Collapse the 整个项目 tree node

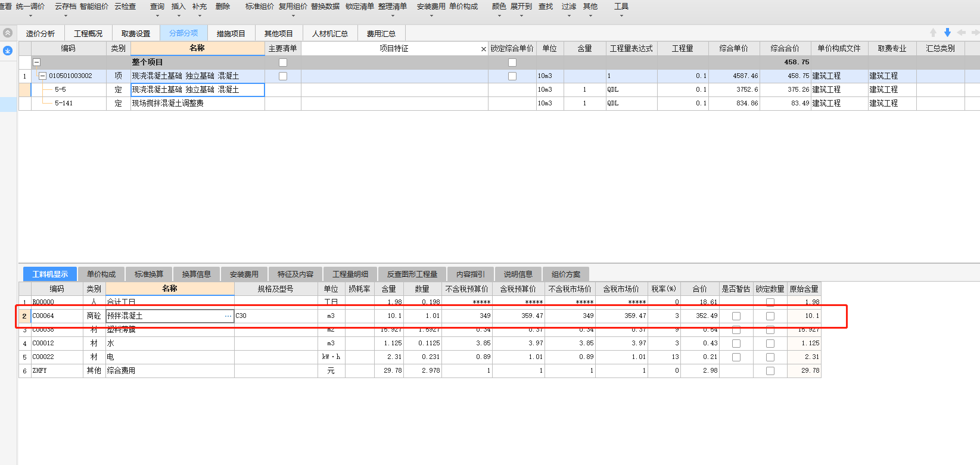point(36,62)
